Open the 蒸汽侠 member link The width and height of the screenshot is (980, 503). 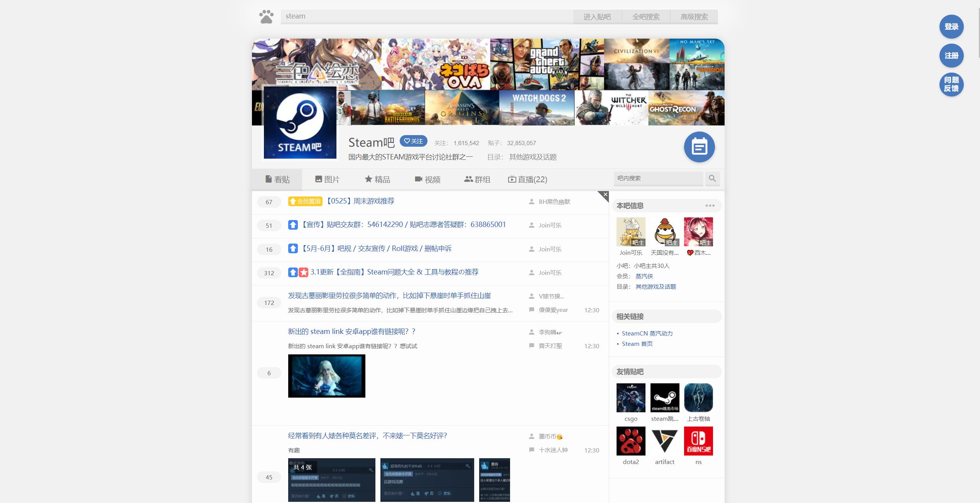pyautogui.click(x=644, y=276)
